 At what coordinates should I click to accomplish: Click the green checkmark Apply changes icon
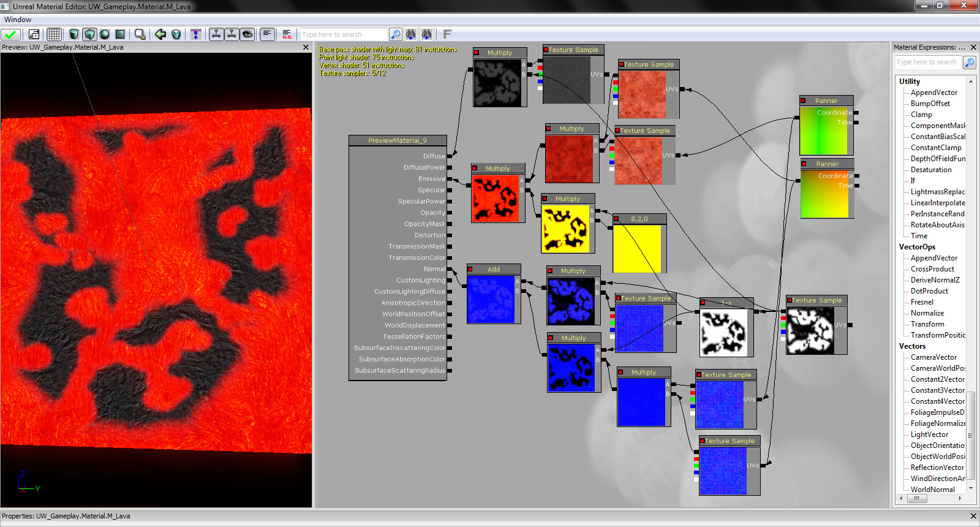coord(10,34)
